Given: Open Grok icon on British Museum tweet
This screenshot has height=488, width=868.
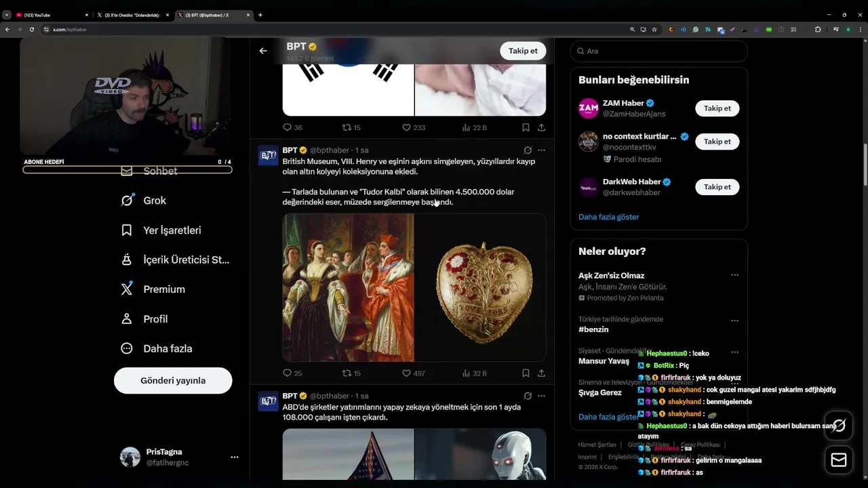Looking at the screenshot, I should (x=528, y=150).
